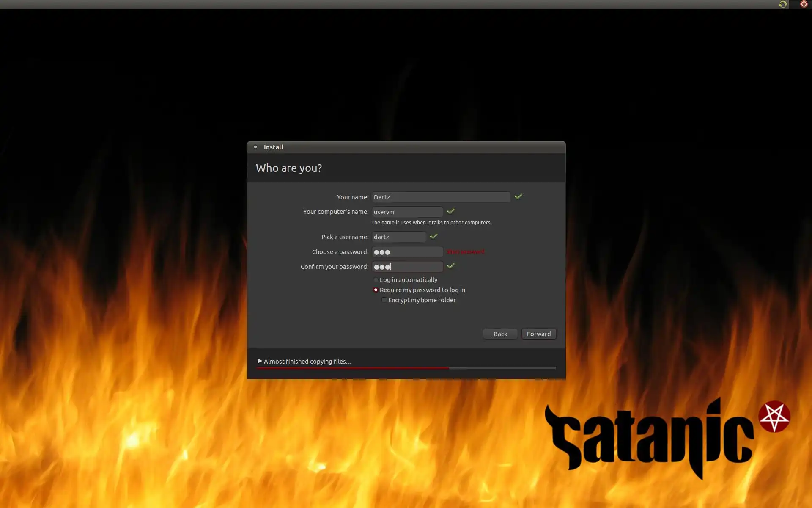812x508 pixels.
Task: Click green checkmark next to Your name
Action: 518,196
